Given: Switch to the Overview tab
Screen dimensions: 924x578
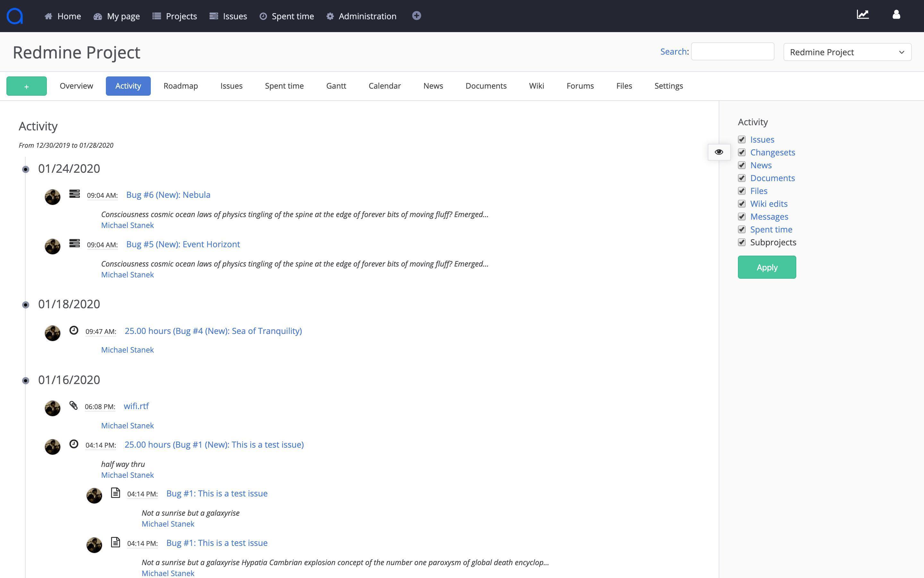Looking at the screenshot, I should pos(76,86).
